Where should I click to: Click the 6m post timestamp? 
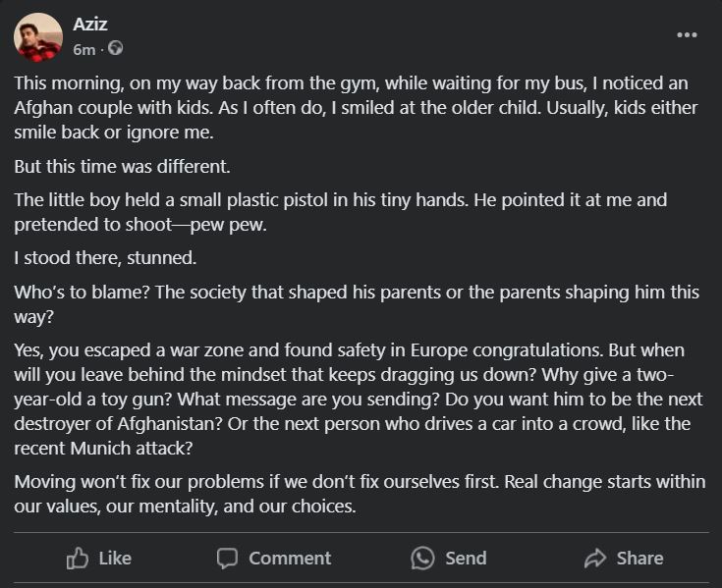tap(84, 49)
